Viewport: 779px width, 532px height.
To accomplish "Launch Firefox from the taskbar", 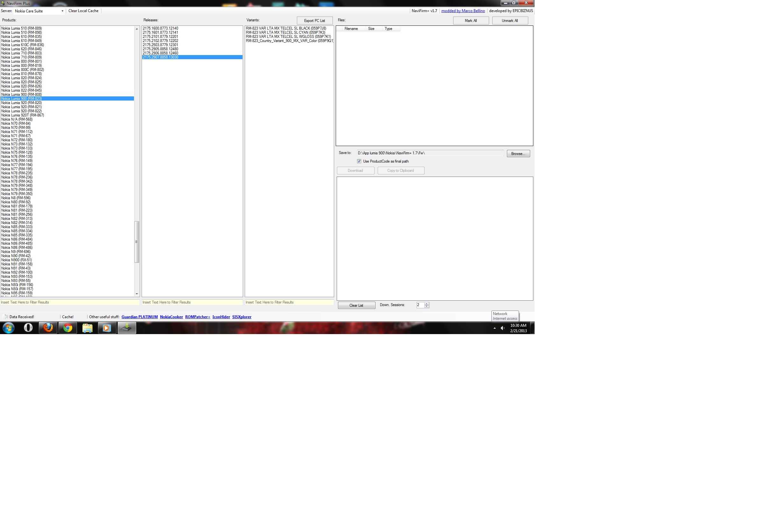I will 48,327.
